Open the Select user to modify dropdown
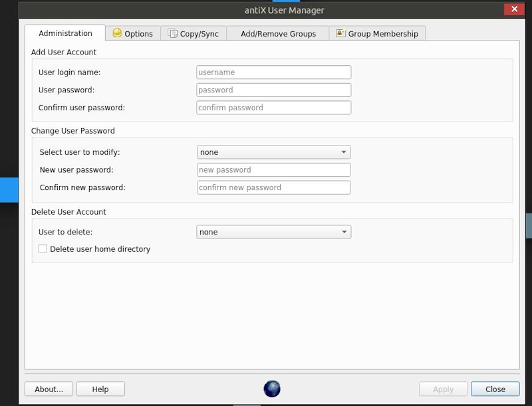The image size is (532, 406). pyautogui.click(x=273, y=152)
